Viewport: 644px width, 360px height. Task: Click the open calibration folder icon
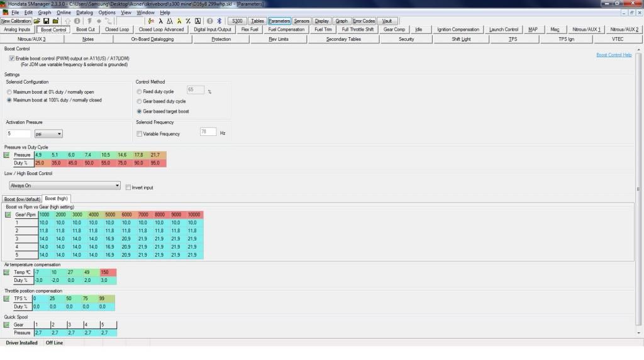point(37,21)
